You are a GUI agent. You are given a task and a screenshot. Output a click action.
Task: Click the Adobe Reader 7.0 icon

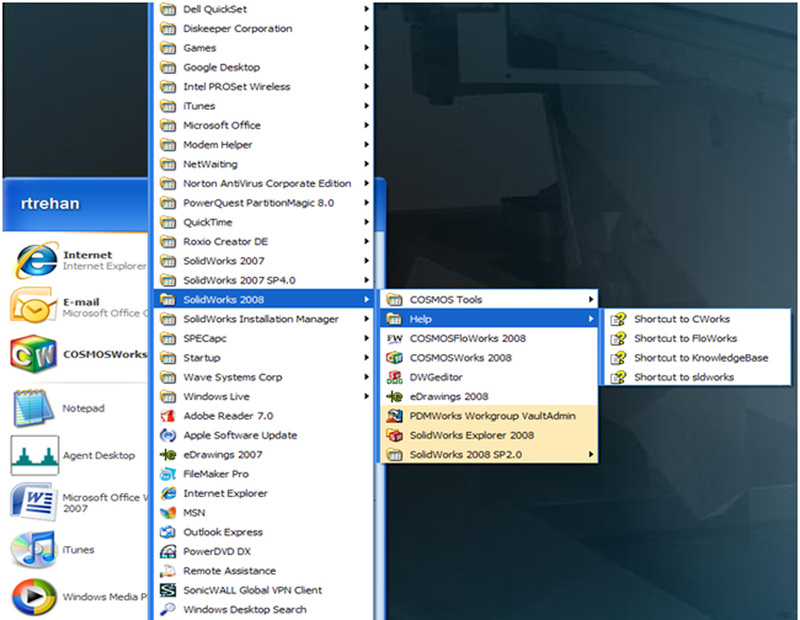[168, 416]
